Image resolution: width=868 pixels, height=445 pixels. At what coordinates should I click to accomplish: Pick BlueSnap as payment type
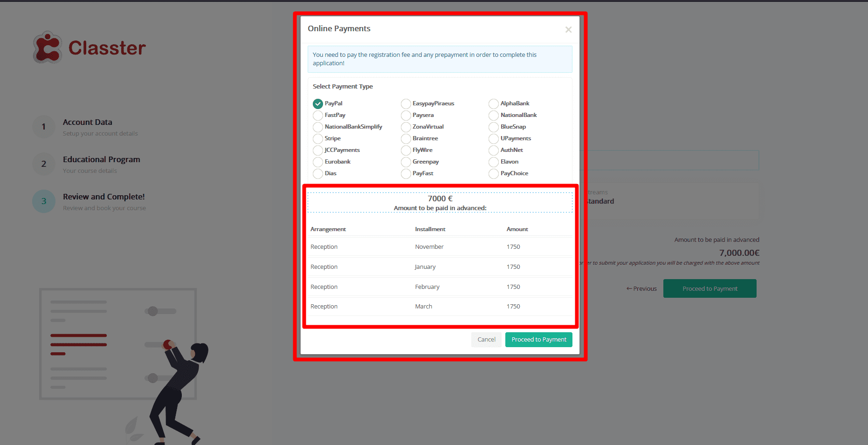pyautogui.click(x=494, y=127)
